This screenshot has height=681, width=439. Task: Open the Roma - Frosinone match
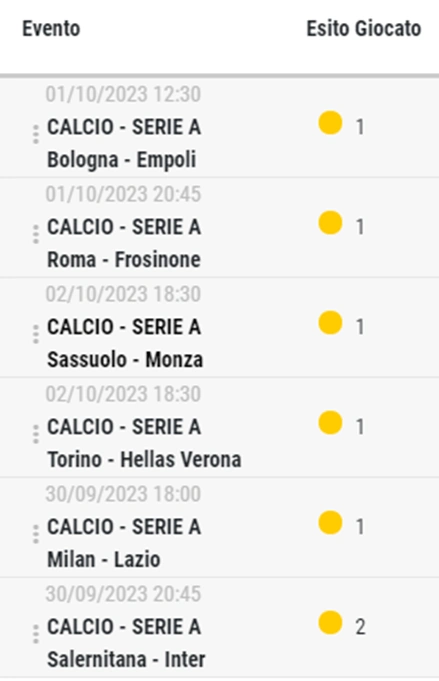[x=124, y=260]
